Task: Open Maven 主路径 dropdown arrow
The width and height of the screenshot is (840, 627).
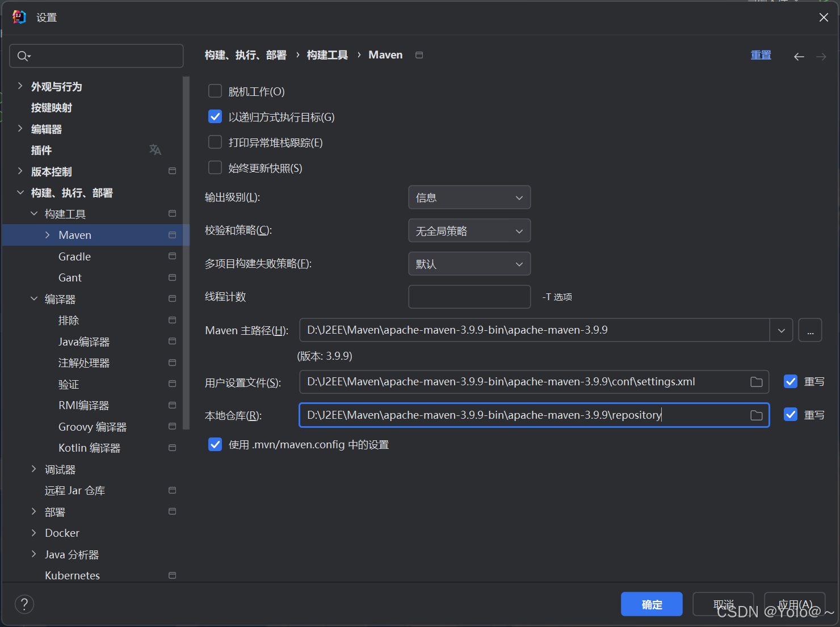Action: [x=782, y=330]
